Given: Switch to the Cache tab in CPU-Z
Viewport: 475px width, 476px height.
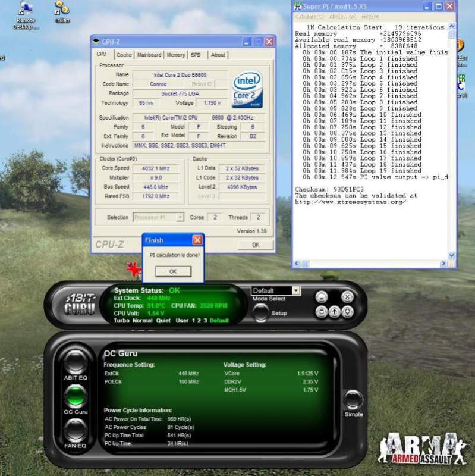Looking at the screenshot, I should point(124,55).
